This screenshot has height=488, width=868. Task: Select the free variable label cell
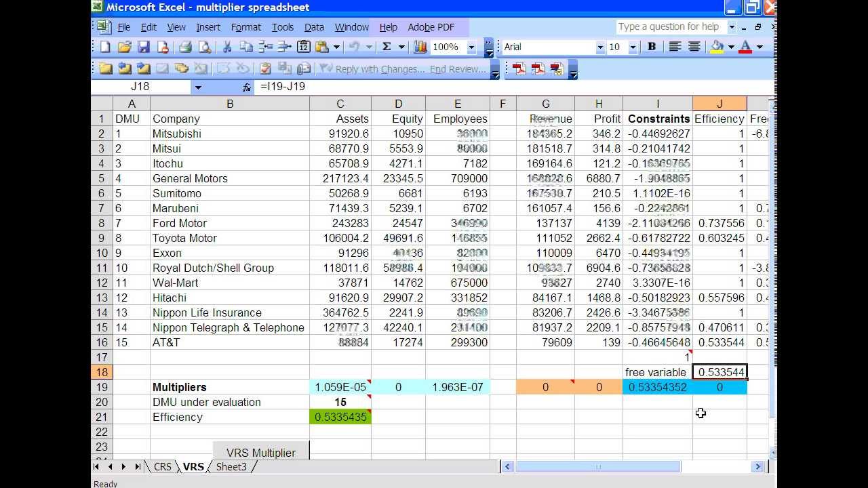point(658,372)
